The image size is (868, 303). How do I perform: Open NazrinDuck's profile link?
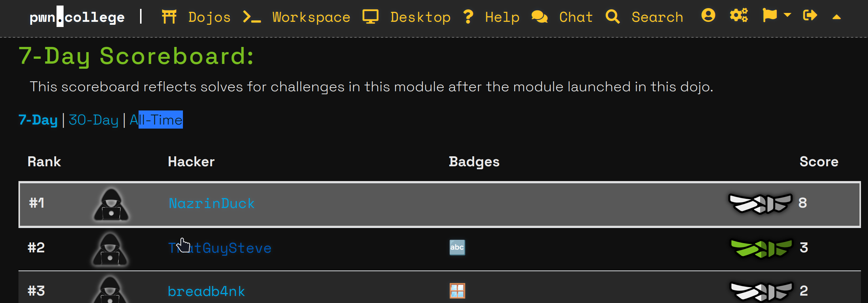[211, 204]
